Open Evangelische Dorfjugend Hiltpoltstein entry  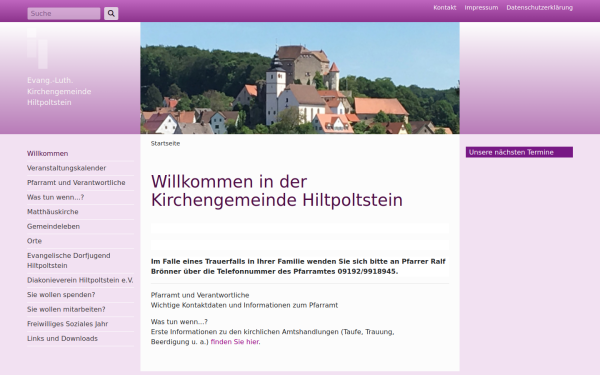pyautogui.click(x=68, y=260)
